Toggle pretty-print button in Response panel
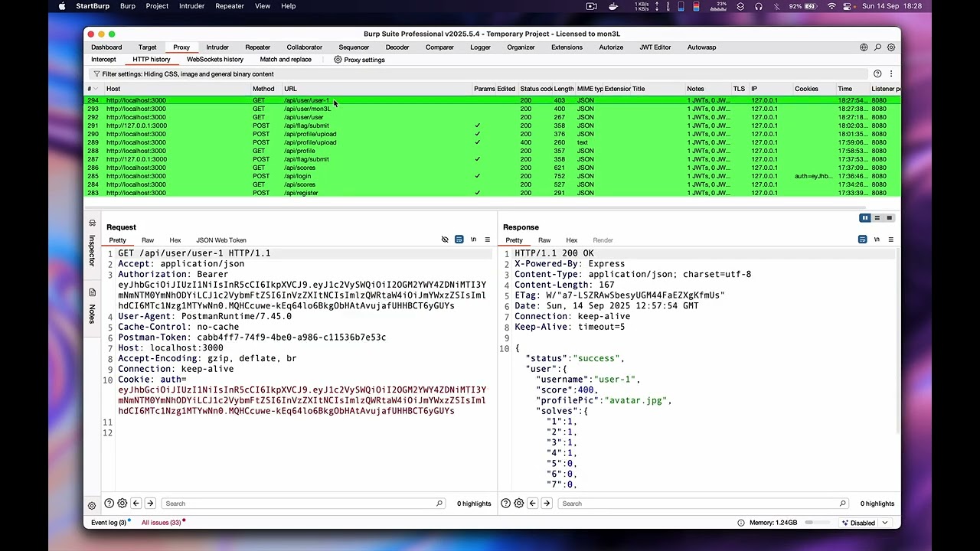This screenshot has height=551, width=980. pos(863,240)
